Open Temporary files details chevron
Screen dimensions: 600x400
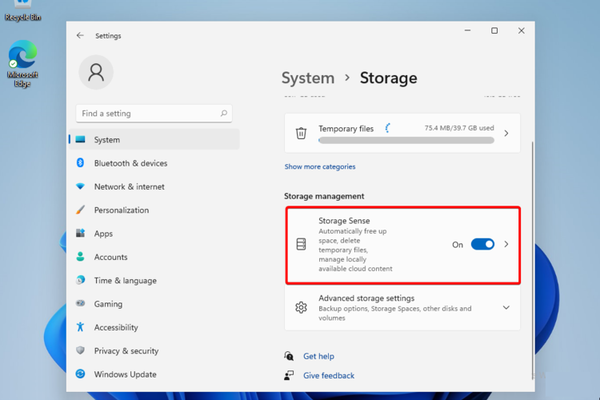click(506, 133)
